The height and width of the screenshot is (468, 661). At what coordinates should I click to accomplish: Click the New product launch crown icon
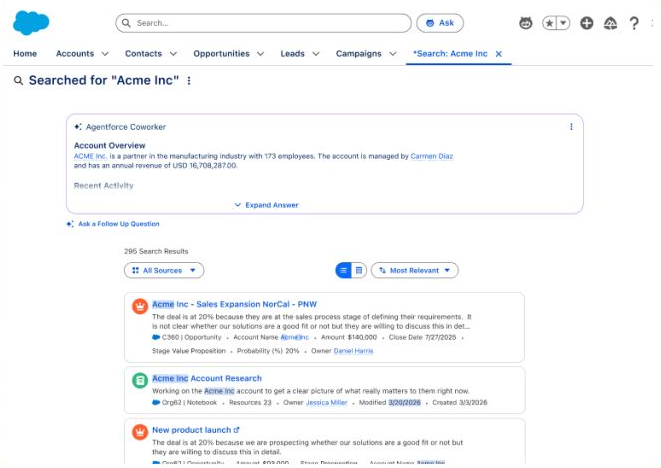(140, 432)
